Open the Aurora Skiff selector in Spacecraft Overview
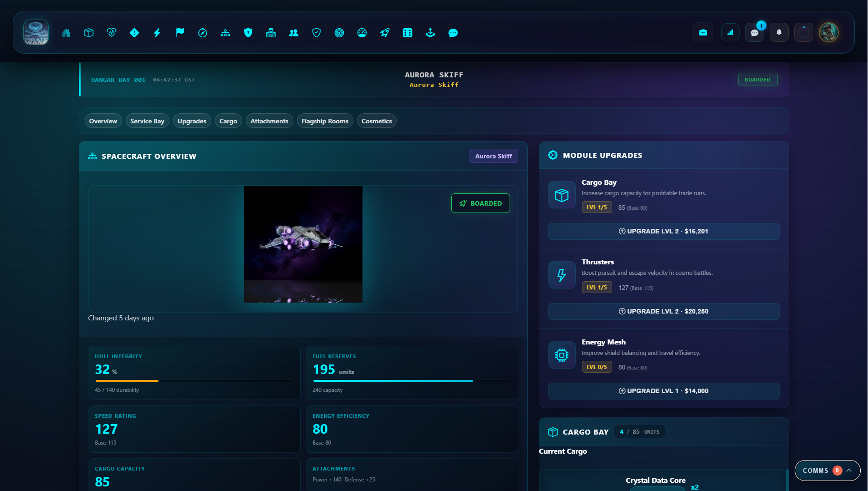Screen dimensions: 868x491 click(x=493, y=156)
